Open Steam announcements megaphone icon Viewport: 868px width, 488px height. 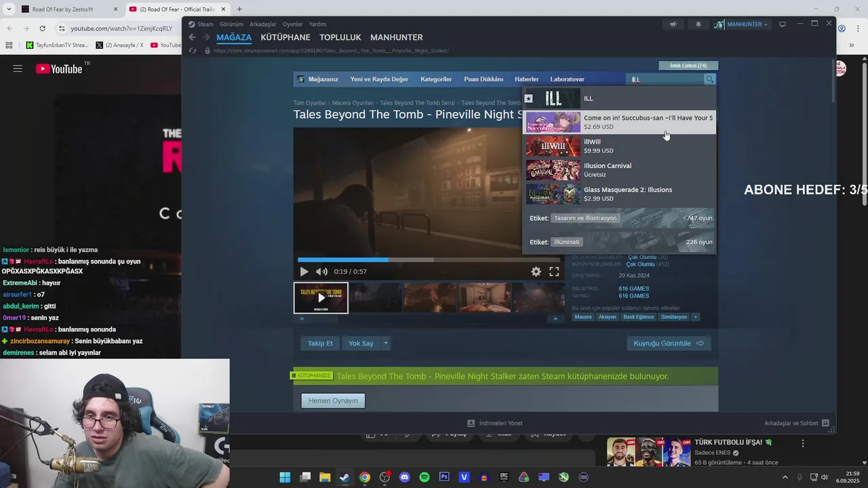673,24
